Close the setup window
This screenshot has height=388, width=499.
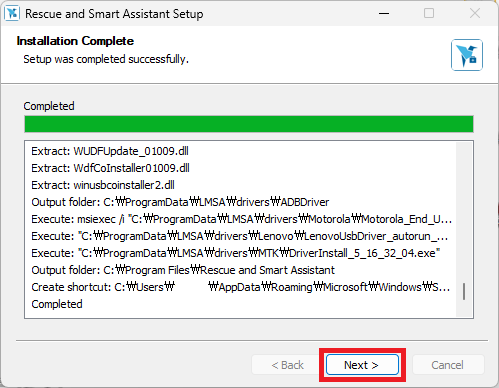click(475, 14)
